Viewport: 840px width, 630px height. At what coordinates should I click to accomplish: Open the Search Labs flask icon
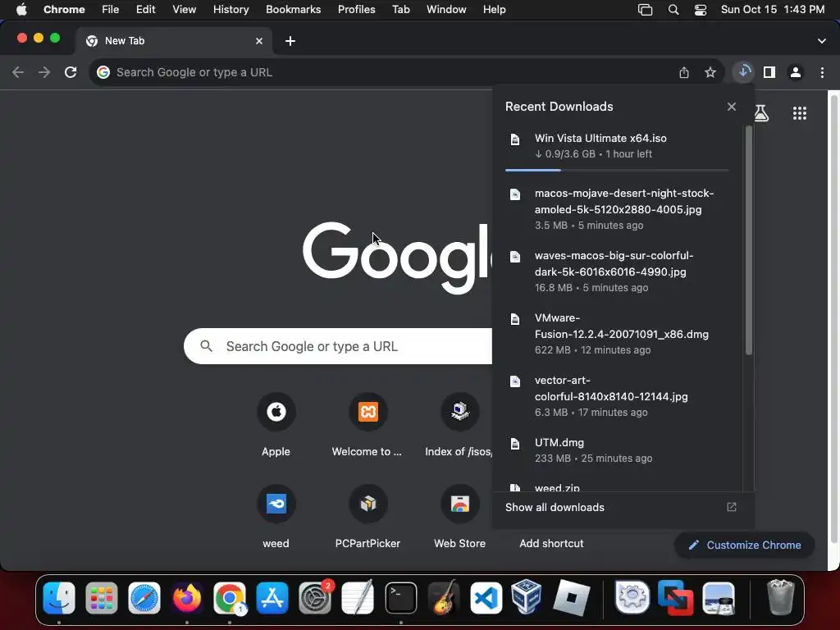coord(761,113)
